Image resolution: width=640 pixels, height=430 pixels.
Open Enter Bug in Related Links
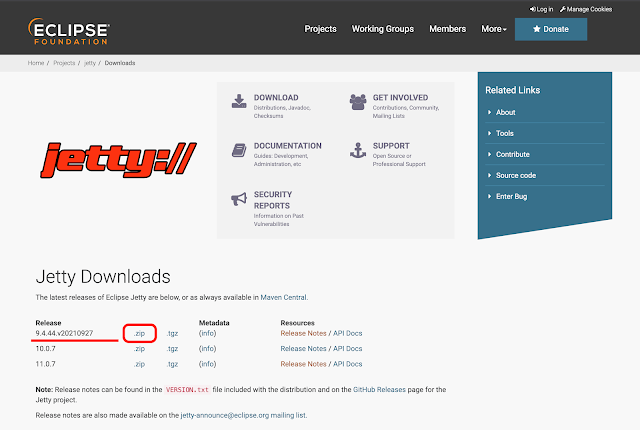tap(511, 197)
